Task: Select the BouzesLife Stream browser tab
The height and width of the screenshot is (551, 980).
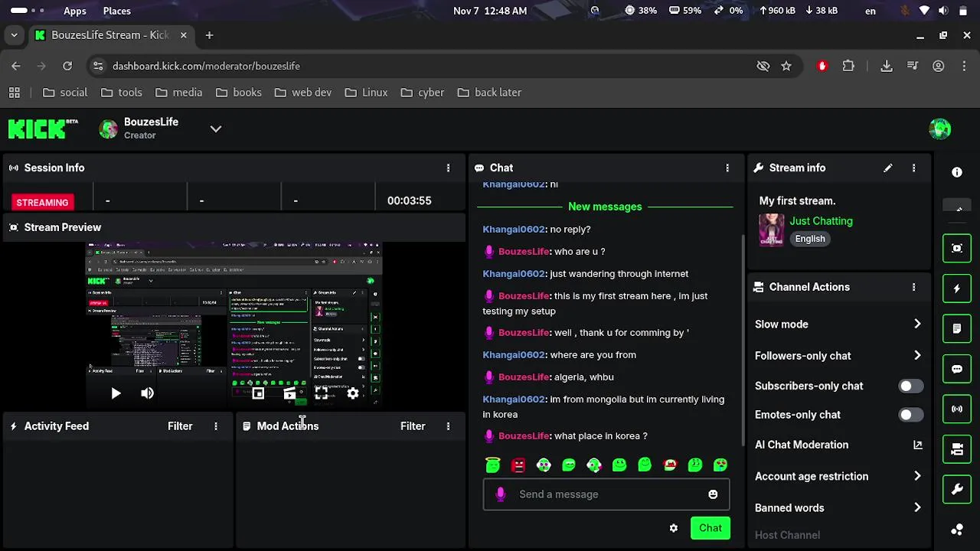Action: (111, 35)
